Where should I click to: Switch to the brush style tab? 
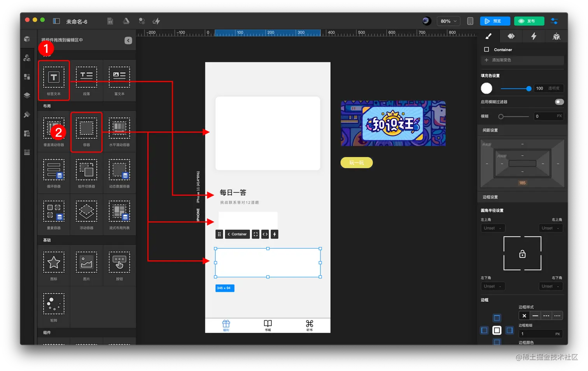tap(488, 37)
